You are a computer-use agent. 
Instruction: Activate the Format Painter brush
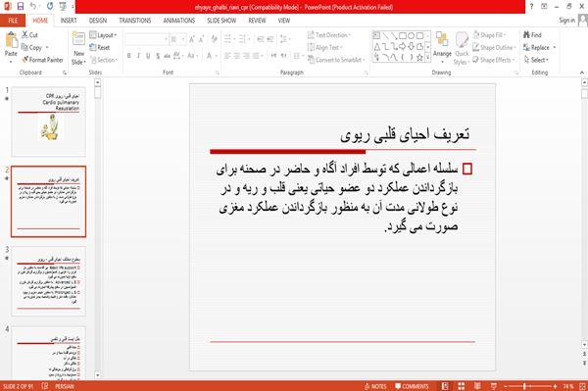point(43,60)
